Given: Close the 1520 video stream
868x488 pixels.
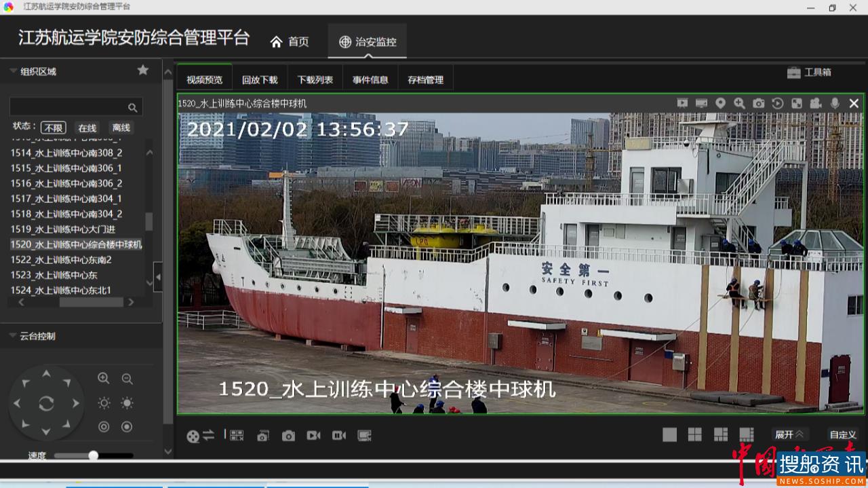Looking at the screenshot, I should [854, 103].
